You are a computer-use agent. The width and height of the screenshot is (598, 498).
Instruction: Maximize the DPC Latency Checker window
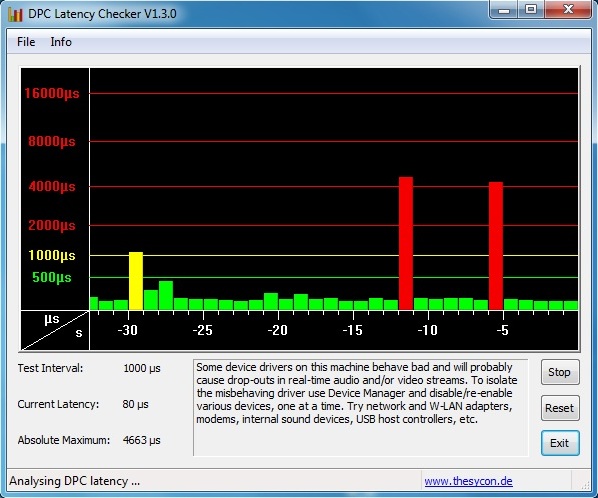click(x=531, y=9)
